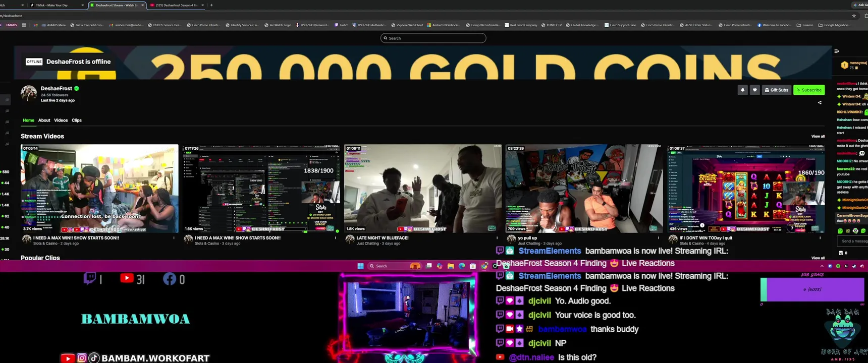Click the first green emote in chat emote row
868x363 pixels.
[840, 230]
